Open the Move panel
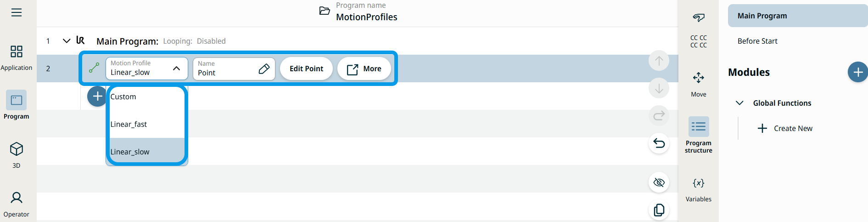The height and width of the screenshot is (222, 868). click(x=698, y=84)
